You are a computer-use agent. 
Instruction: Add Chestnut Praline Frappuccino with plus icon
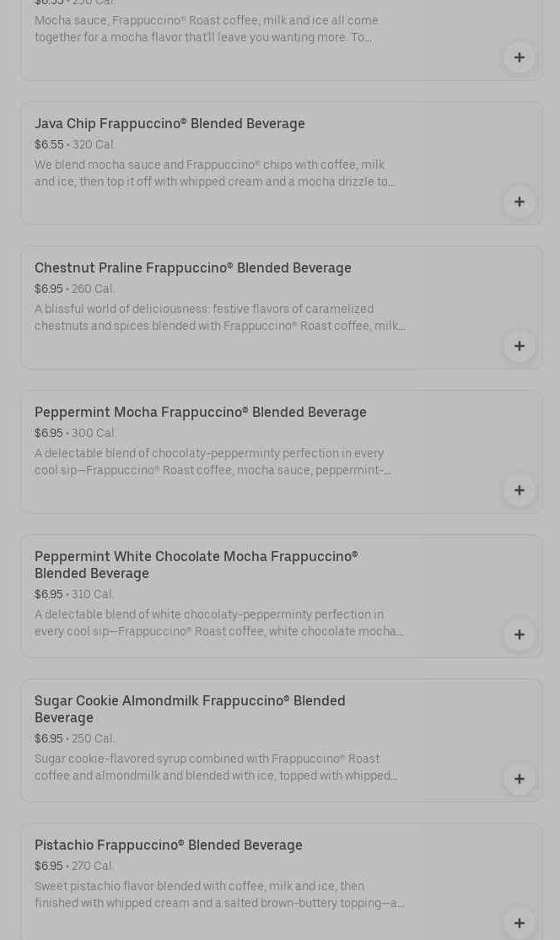(520, 346)
